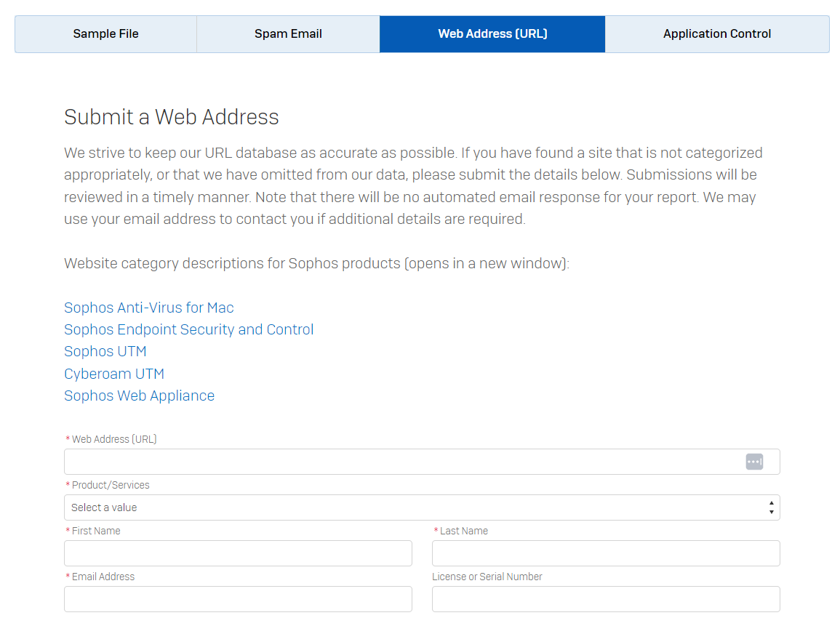Expand the Product/Services 'Select a value' dropdown
This screenshot has width=840, height=618.
click(x=415, y=507)
